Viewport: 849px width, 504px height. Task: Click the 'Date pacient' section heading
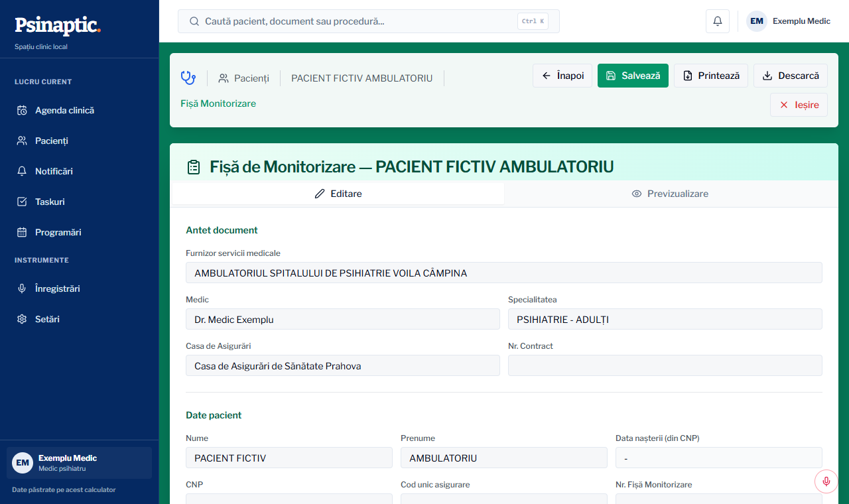[214, 415]
